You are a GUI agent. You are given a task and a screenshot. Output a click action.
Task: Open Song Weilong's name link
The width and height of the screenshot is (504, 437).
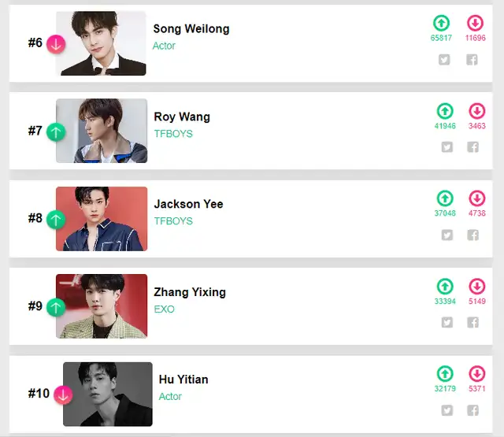coord(191,29)
